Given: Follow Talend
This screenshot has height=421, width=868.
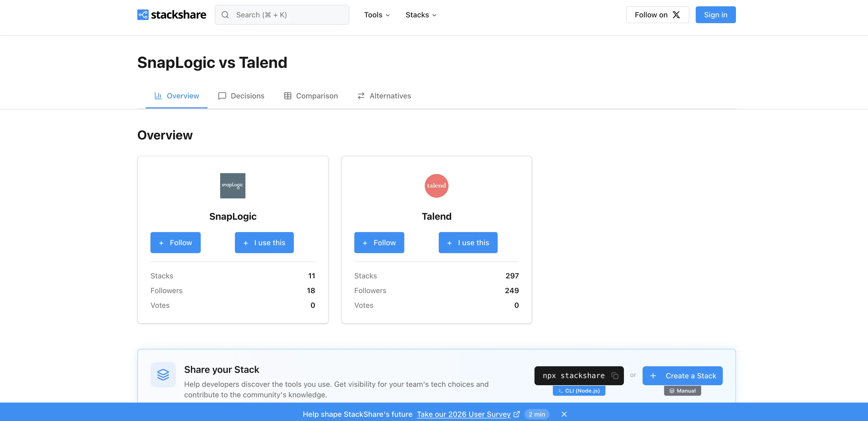Looking at the screenshot, I should tap(379, 243).
